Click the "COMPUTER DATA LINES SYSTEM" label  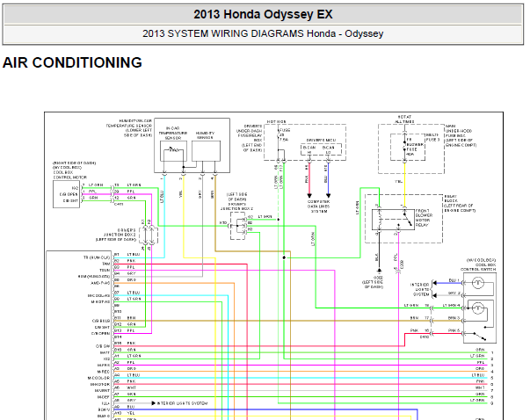(x=318, y=206)
